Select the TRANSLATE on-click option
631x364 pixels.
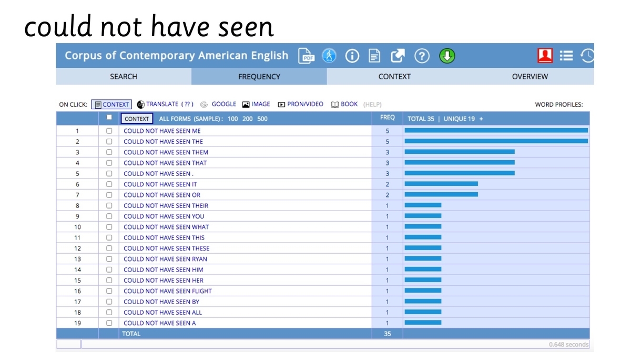tap(165, 104)
